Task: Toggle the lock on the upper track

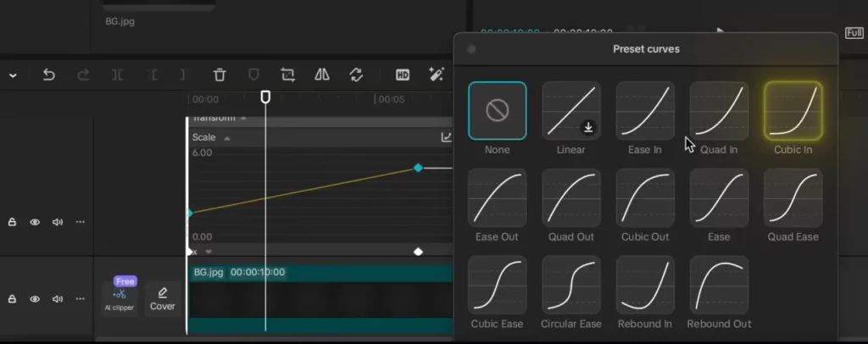Action: pyautogui.click(x=12, y=222)
